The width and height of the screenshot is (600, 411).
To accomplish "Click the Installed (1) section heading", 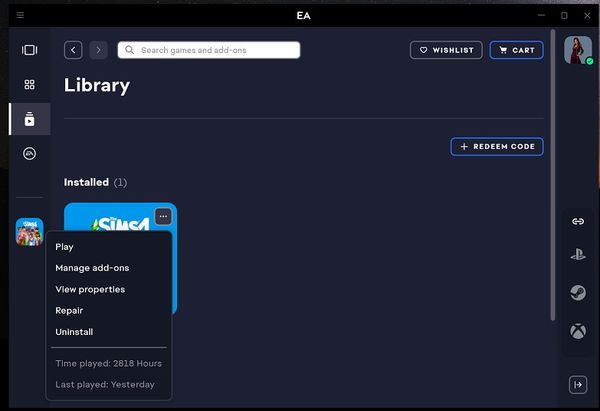I will [x=95, y=183].
